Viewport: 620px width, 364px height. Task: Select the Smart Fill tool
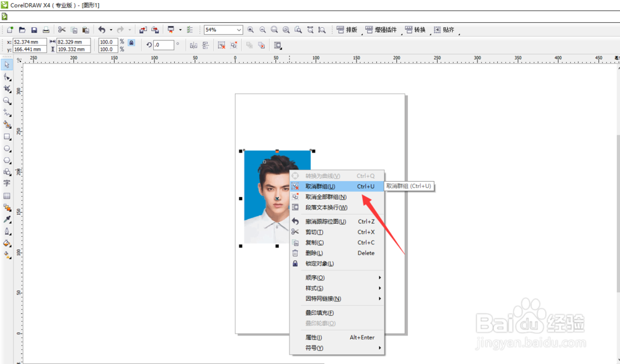7,125
